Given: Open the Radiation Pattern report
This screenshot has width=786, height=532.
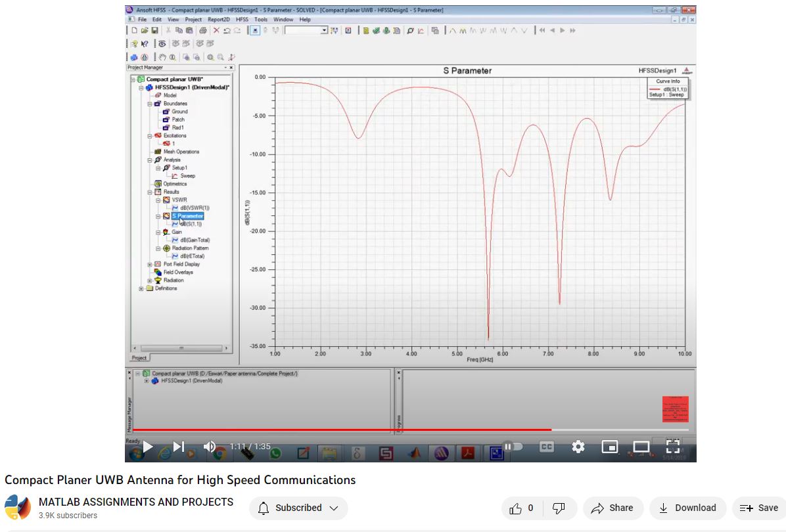Looking at the screenshot, I should 190,248.
